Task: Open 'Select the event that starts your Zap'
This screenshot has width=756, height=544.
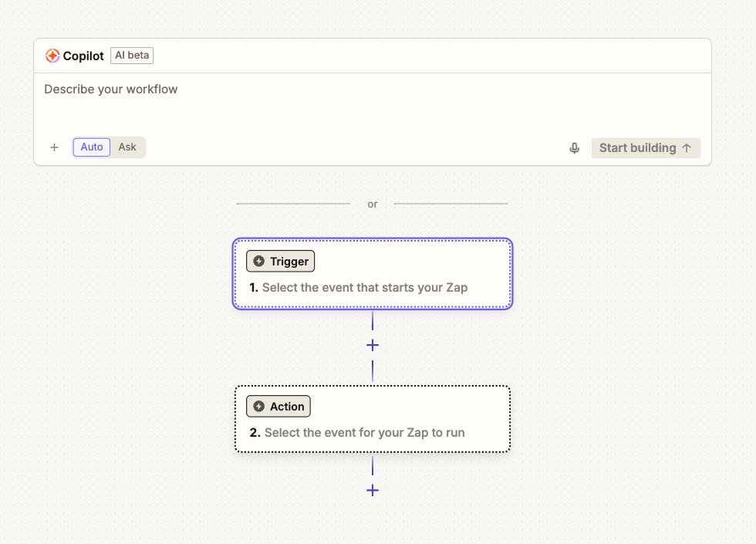Action: click(364, 288)
